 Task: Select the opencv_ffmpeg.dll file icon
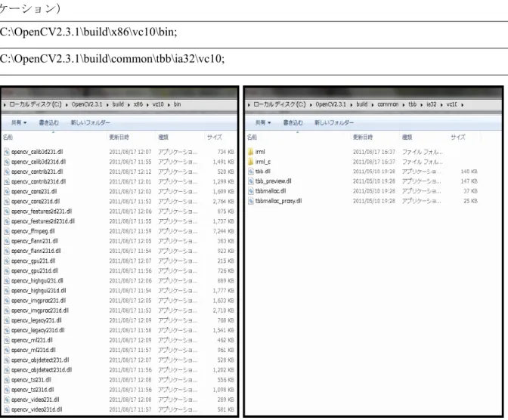[x=7, y=231]
